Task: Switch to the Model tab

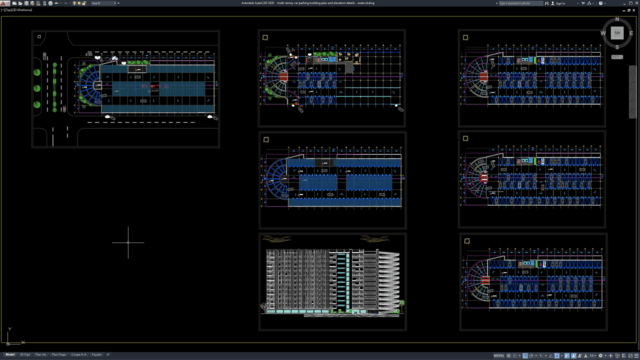Action: coord(10,355)
